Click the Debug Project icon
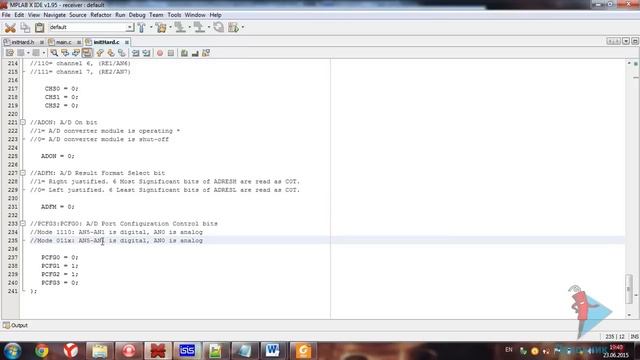The height and width of the screenshot is (360, 640). pos(233,27)
